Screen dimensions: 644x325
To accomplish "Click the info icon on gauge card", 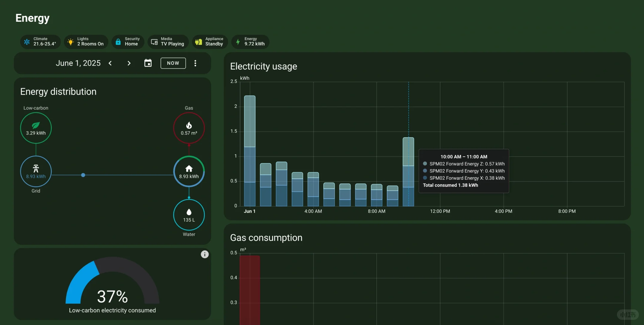I will tap(205, 255).
